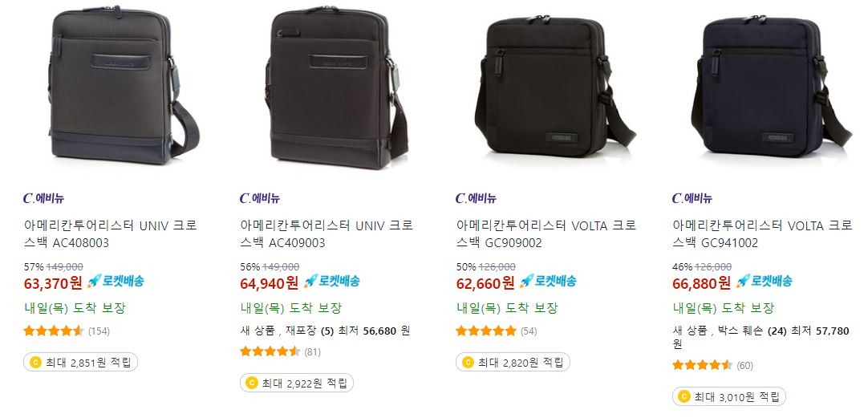The height and width of the screenshot is (418, 868).
Task: Open the 아메리칸투어리스터 VOLTA 크로스백 GC941002 title link
Action: [762, 234]
